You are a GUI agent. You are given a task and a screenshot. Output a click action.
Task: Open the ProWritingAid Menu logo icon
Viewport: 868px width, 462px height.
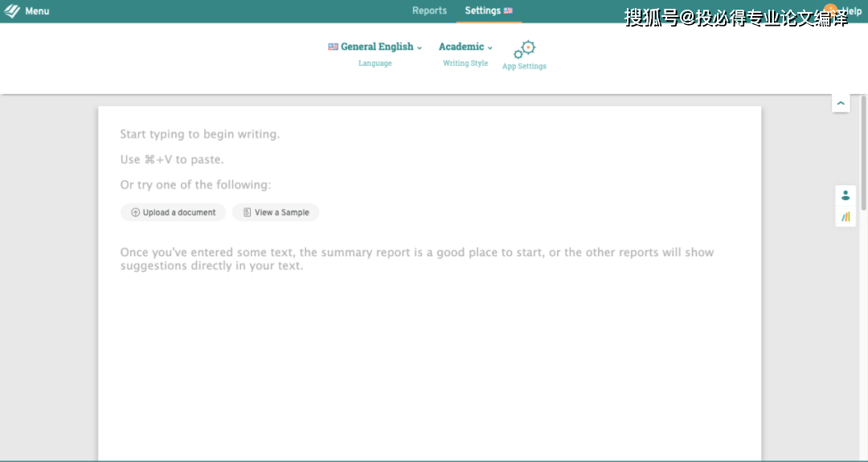coord(11,11)
